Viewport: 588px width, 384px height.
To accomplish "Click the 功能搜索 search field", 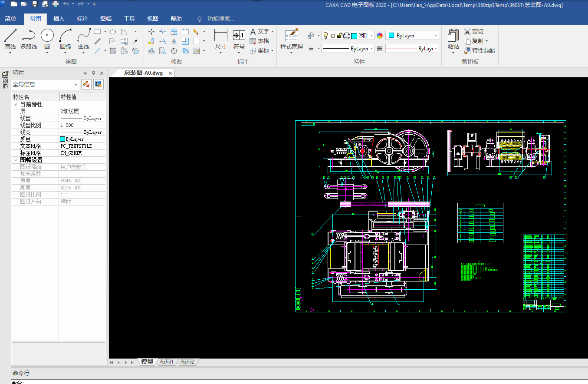I will click(x=220, y=19).
